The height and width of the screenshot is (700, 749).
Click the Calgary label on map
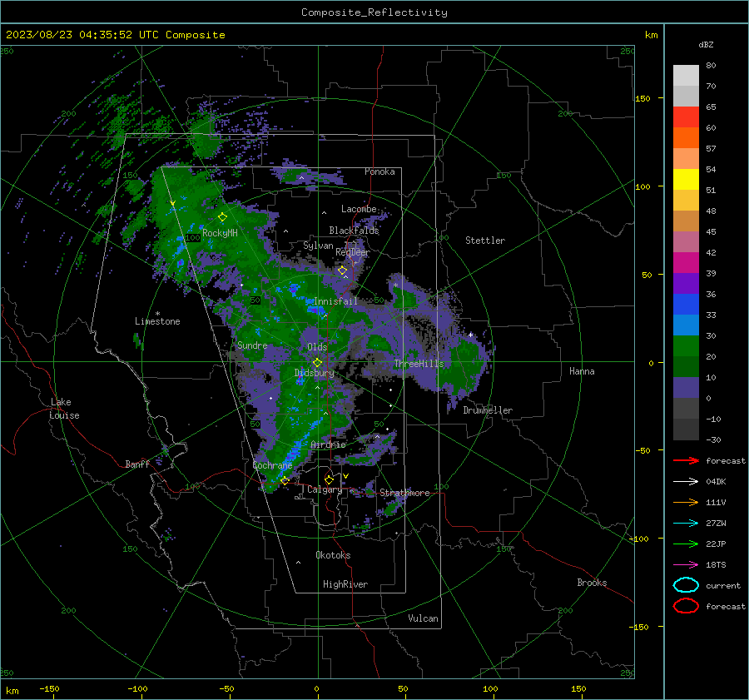[x=325, y=489]
